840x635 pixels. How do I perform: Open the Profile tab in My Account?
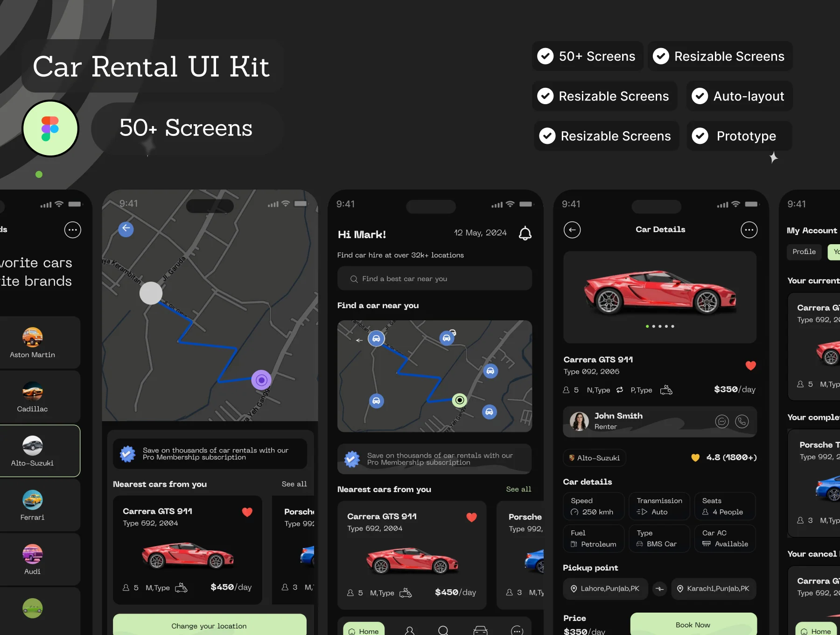click(804, 252)
